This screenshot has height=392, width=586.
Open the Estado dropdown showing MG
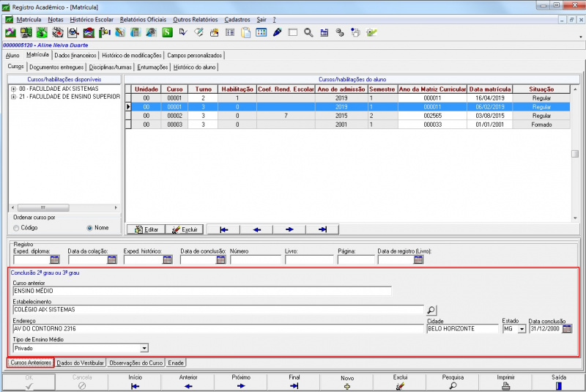click(521, 329)
